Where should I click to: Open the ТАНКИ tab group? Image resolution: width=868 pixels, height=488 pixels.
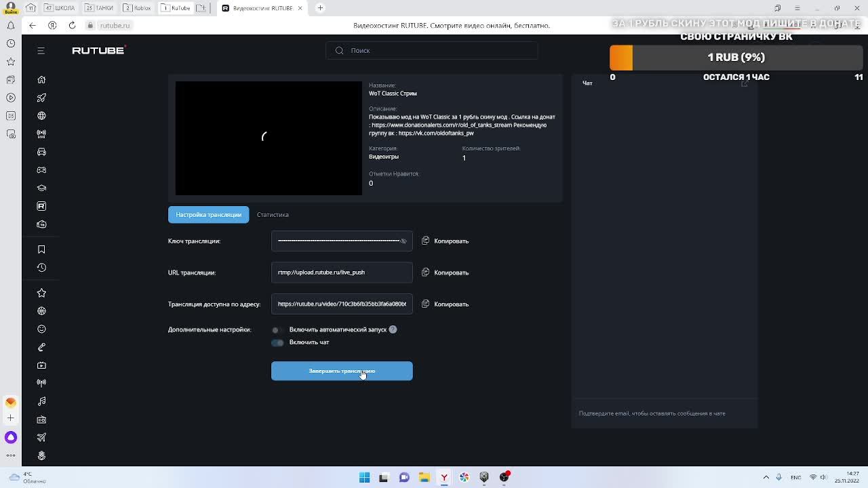click(x=100, y=8)
